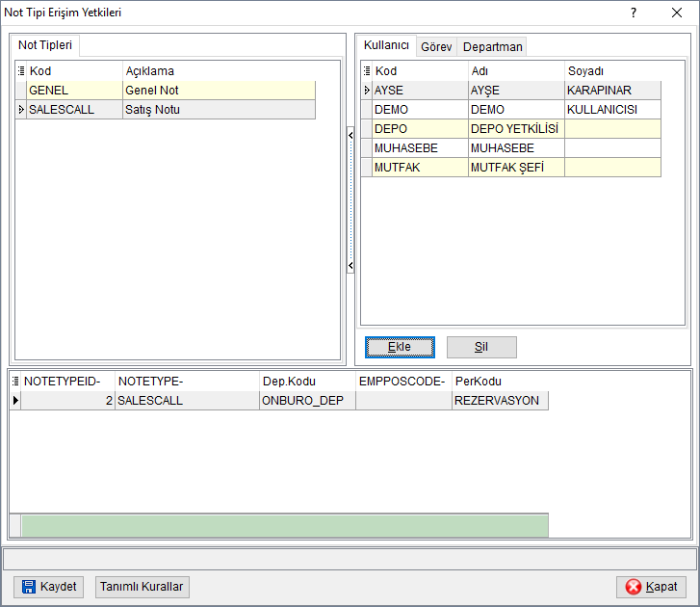Click the red X icon on Kapat
This screenshot has width=700, height=607.
tap(633, 587)
